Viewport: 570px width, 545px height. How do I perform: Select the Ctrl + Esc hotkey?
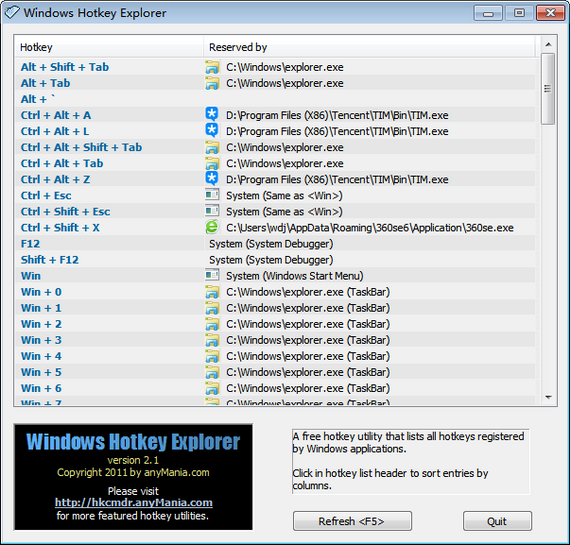tap(46, 196)
